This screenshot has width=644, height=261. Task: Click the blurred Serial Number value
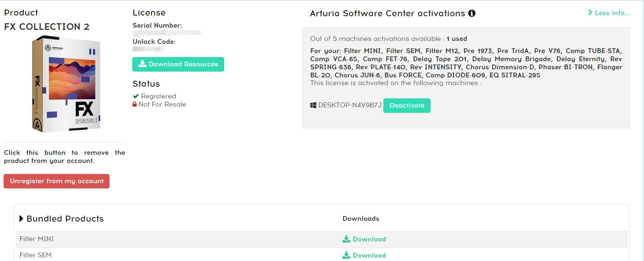click(167, 33)
